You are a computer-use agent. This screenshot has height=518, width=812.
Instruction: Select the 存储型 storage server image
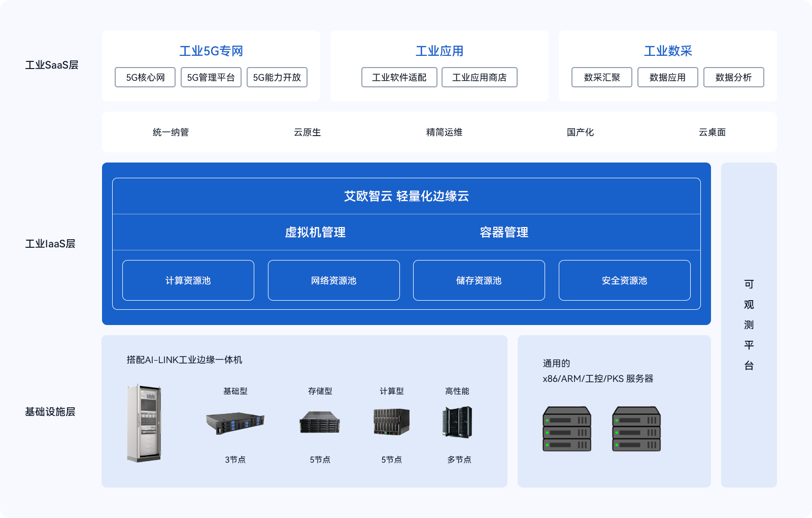[x=320, y=422]
